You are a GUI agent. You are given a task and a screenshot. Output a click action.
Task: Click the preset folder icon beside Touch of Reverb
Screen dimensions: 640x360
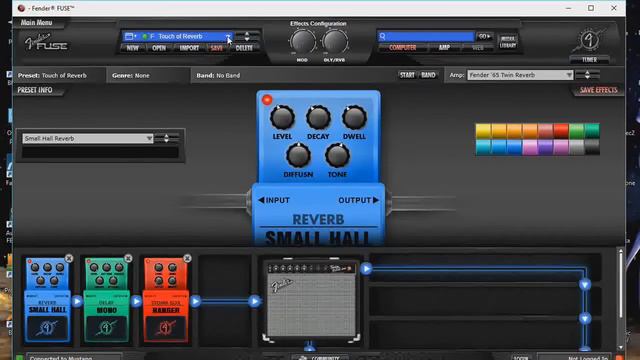[x=130, y=36]
